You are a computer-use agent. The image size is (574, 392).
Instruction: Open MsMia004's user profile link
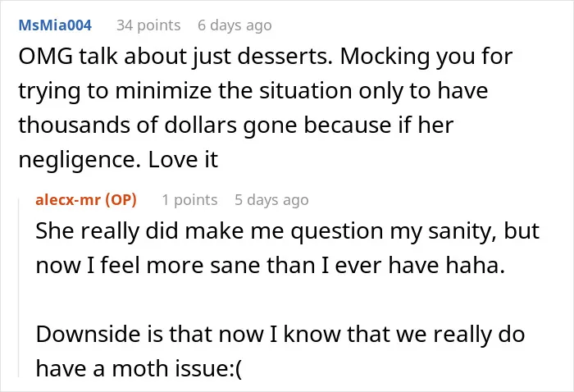(x=55, y=25)
